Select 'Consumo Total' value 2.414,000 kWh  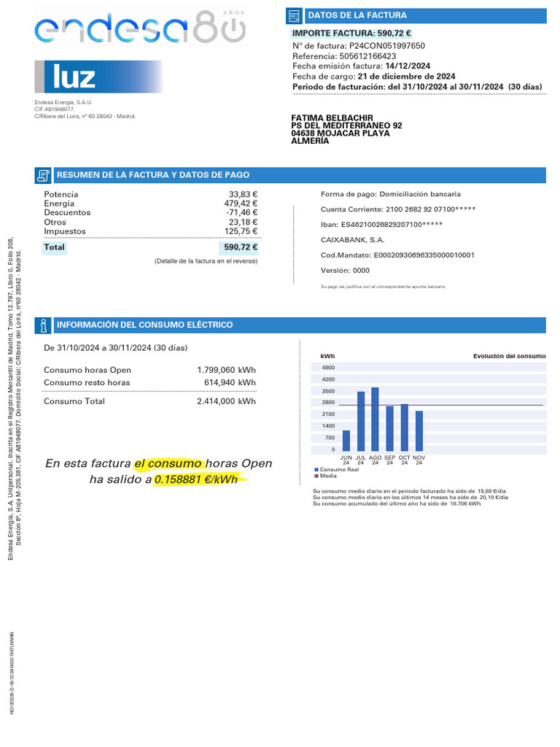tap(226, 402)
